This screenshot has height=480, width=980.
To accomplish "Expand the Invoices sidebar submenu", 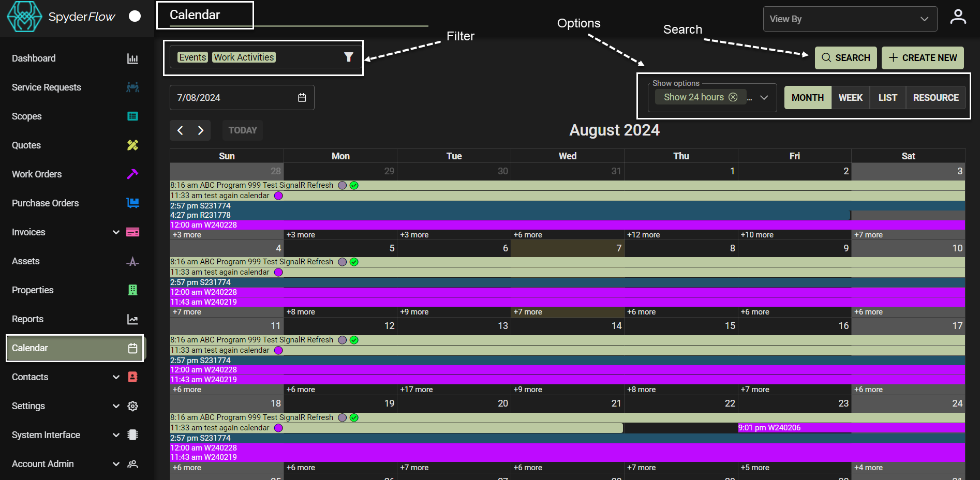I will pos(116,232).
